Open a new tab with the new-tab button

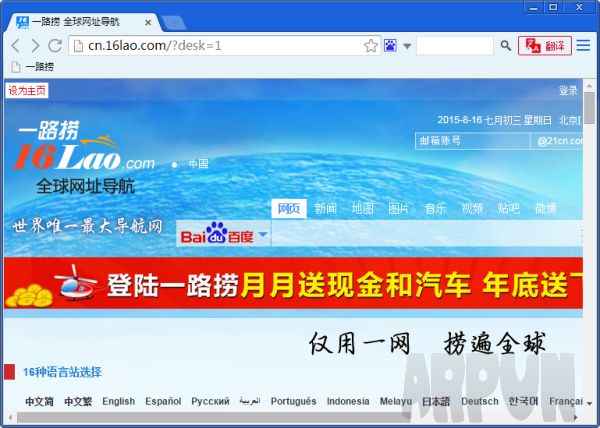pos(173,23)
